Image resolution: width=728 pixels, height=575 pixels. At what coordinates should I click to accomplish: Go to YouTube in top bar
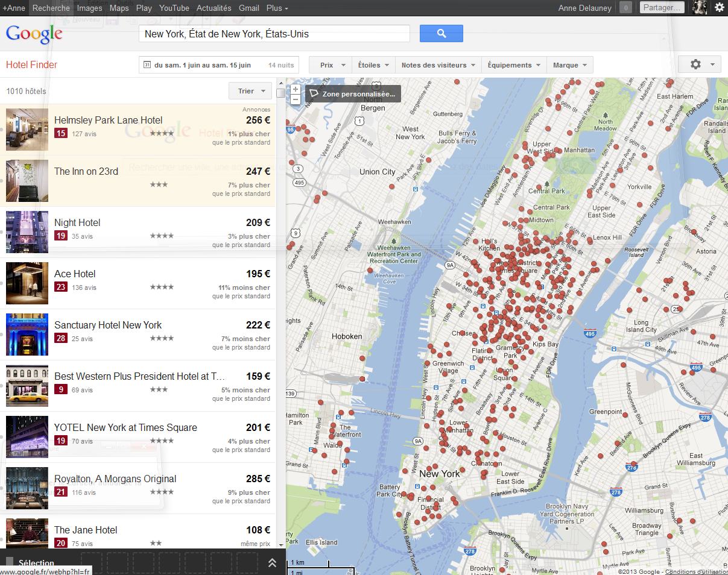[174, 8]
